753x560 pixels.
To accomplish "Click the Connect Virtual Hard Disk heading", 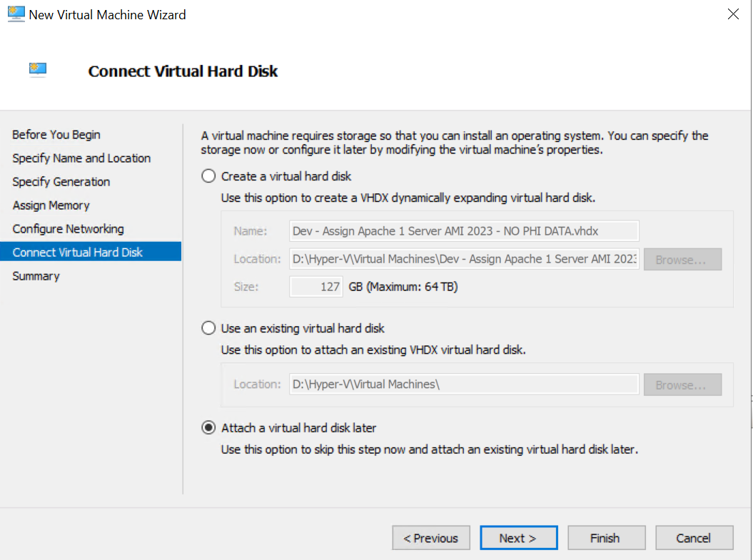I will [183, 71].
